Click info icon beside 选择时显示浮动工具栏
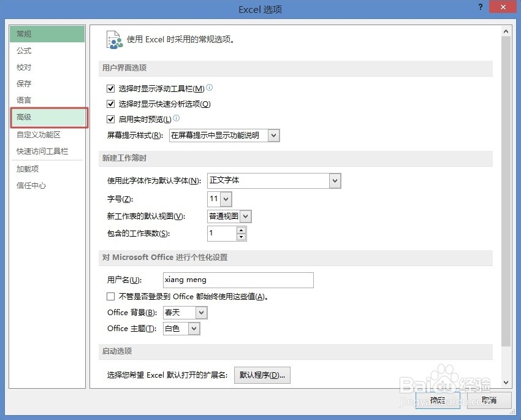The width and height of the screenshot is (521, 420). [210, 88]
